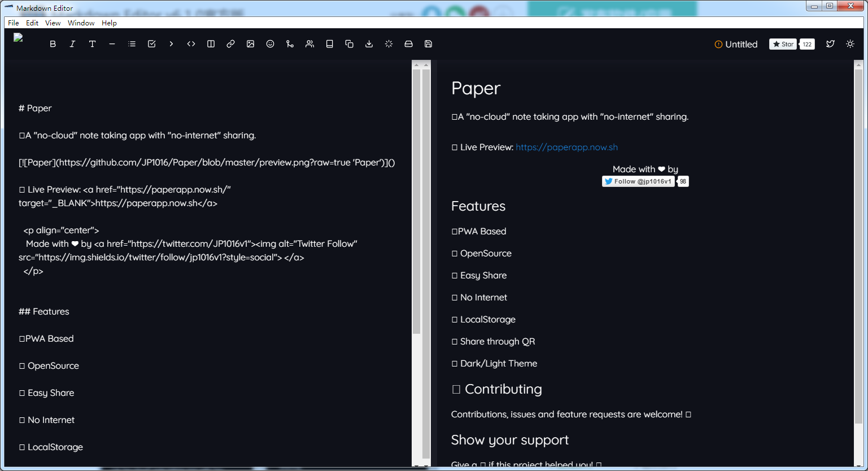Click the download toolbar icon

click(x=369, y=44)
